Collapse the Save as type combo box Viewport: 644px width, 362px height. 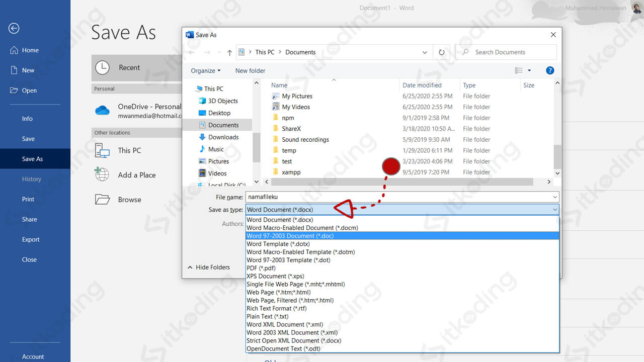(403, 210)
